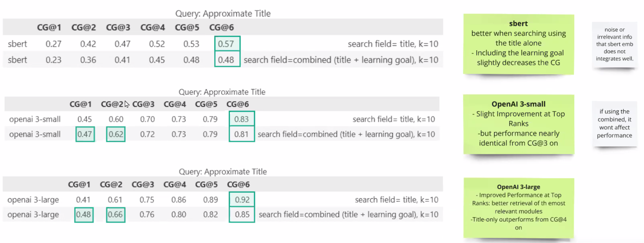Screen dimensions: 644x243
Task: Select the green sbert sticky note
Action: click(518, 44)
